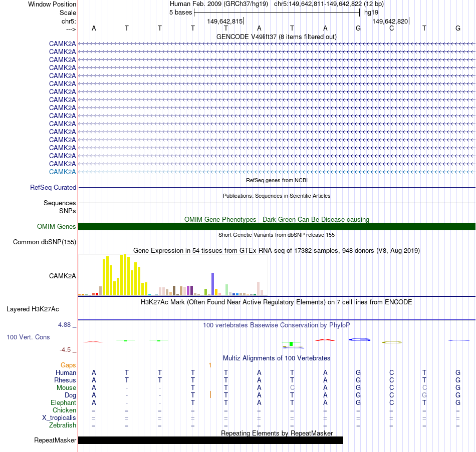Screen dimensions: 476x452
Task: Click the Human Feb. 2009 (GRCh37/hg19) title
Action: point(219,4)
